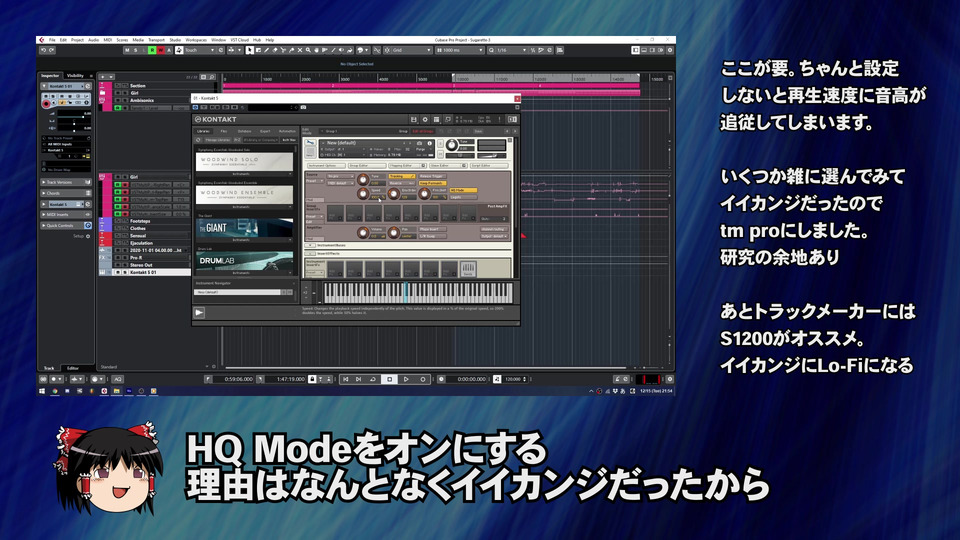Image resolution: width=960 pixels, height=540 pixels.
Task: Click the Kontakt logo
Action: [216, 119]
